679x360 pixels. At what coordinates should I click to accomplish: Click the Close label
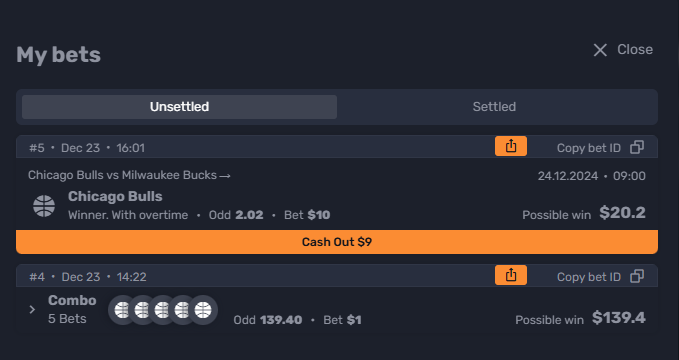point(635,49)
